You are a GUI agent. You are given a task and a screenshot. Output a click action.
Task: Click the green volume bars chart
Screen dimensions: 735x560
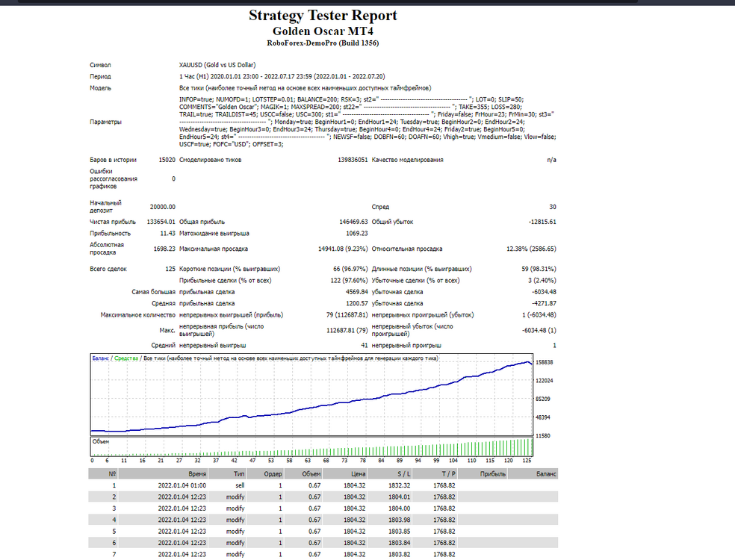click(311, 447)
